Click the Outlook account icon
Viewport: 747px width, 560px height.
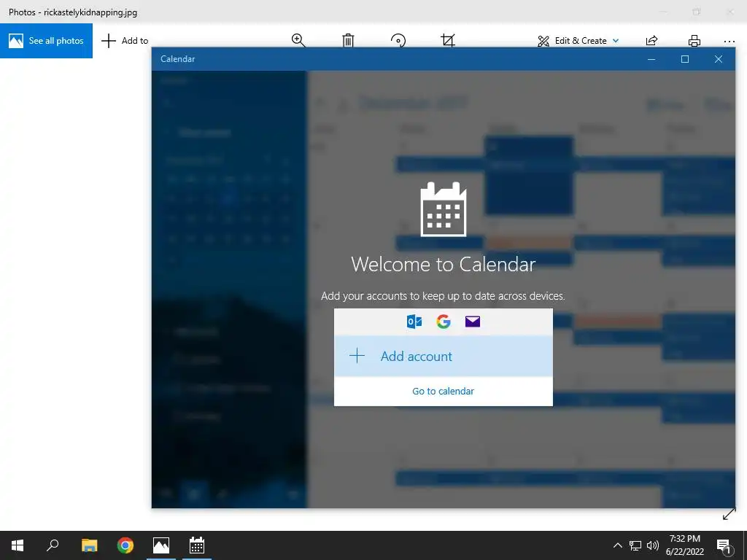pyautogui.click(x=414, y=322)
